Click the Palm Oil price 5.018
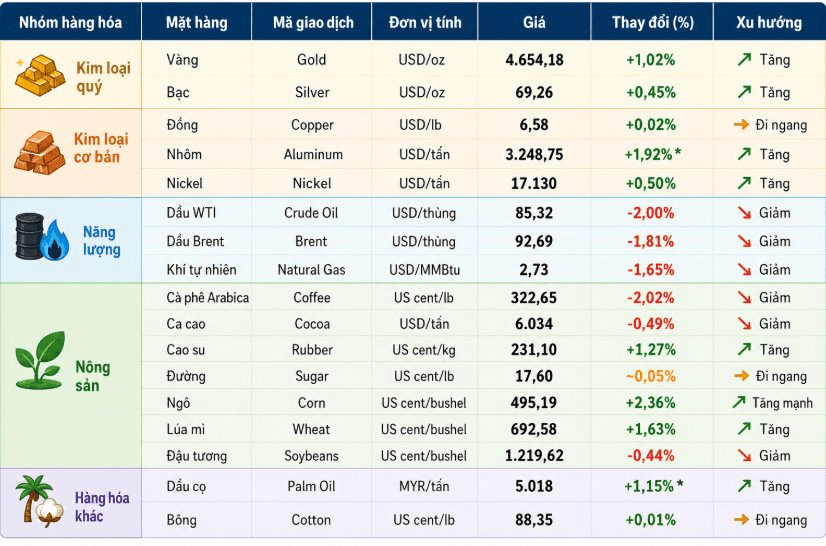This screenshot has width=826, height=546. [534, 486]
